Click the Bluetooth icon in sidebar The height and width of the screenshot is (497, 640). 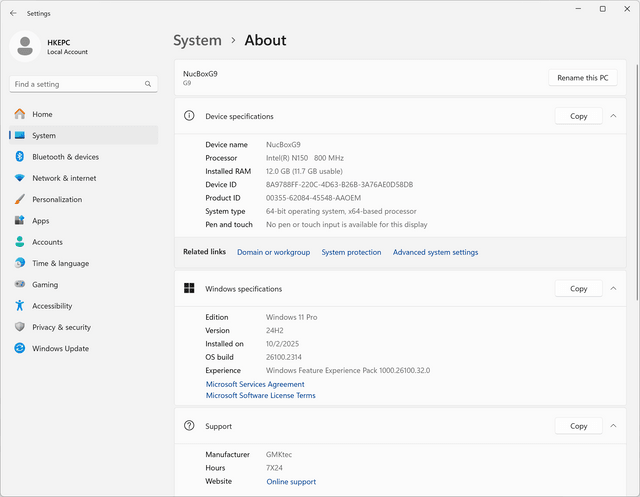20,156
